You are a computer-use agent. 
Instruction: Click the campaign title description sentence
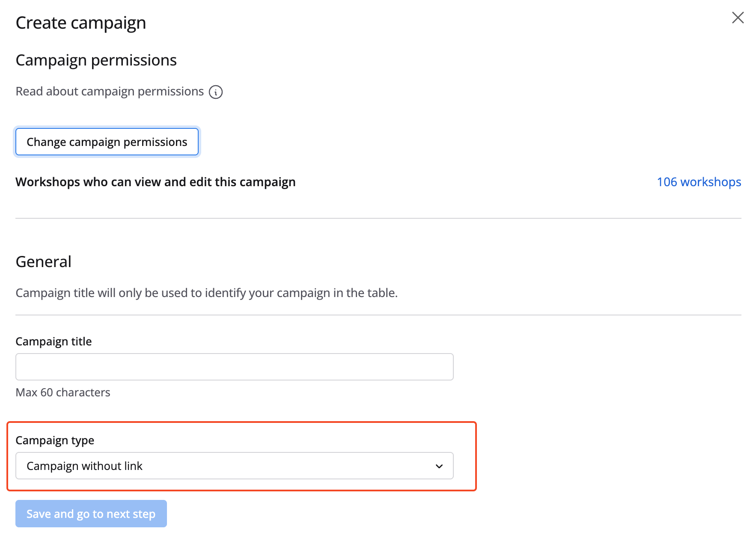click(x=206, y=293)
